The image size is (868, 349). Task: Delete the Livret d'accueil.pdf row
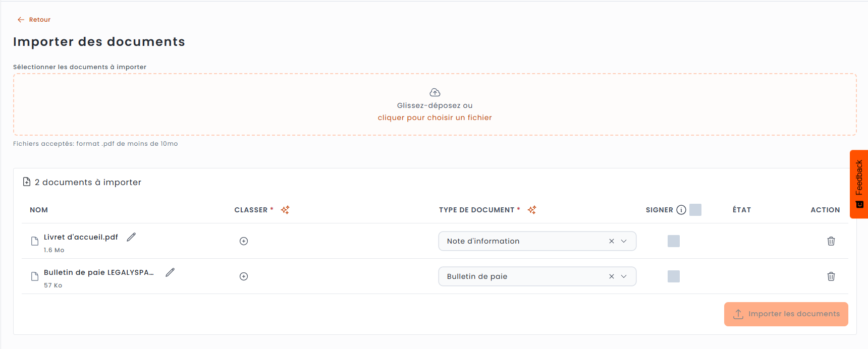click(831, 241)
